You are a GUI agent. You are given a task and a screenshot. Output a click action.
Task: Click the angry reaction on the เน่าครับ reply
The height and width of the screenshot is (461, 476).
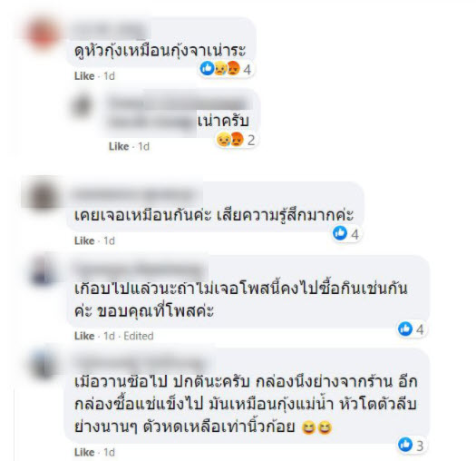(x=237, y=139)
